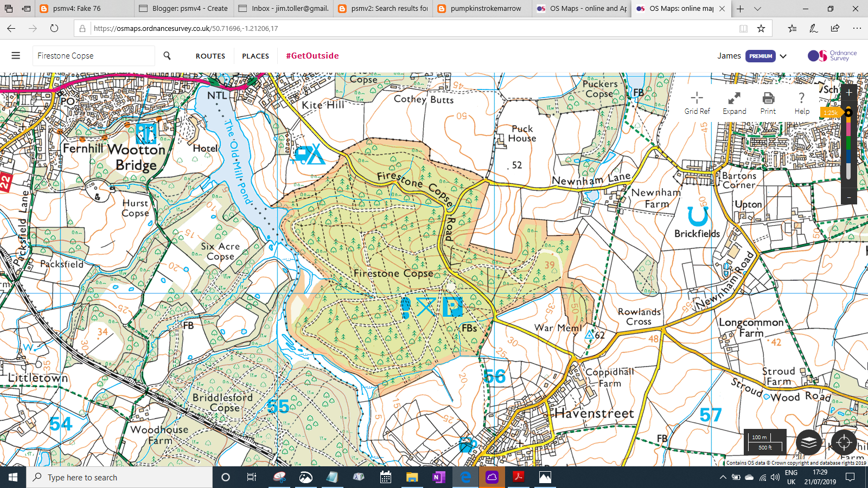Switch to the ROUTES menu
This screenshot has height=488, width=868.
[210, 56]
